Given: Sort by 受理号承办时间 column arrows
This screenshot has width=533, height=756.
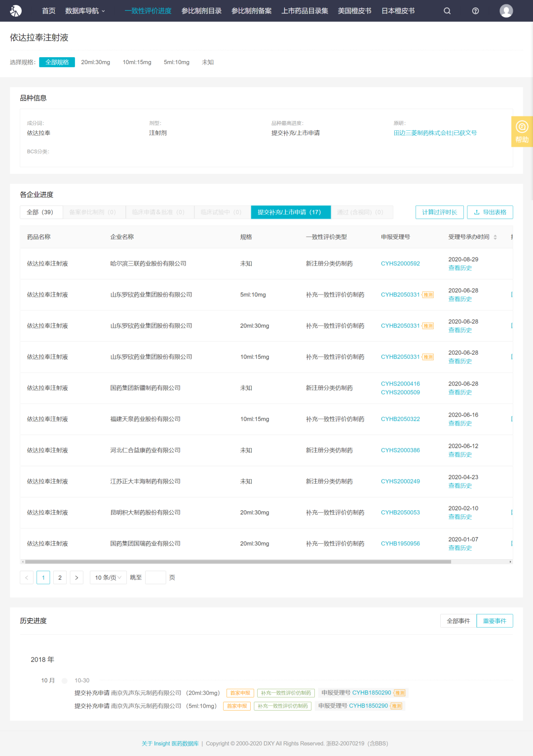Looking at the screenshot, I should (x=495, y=237).
